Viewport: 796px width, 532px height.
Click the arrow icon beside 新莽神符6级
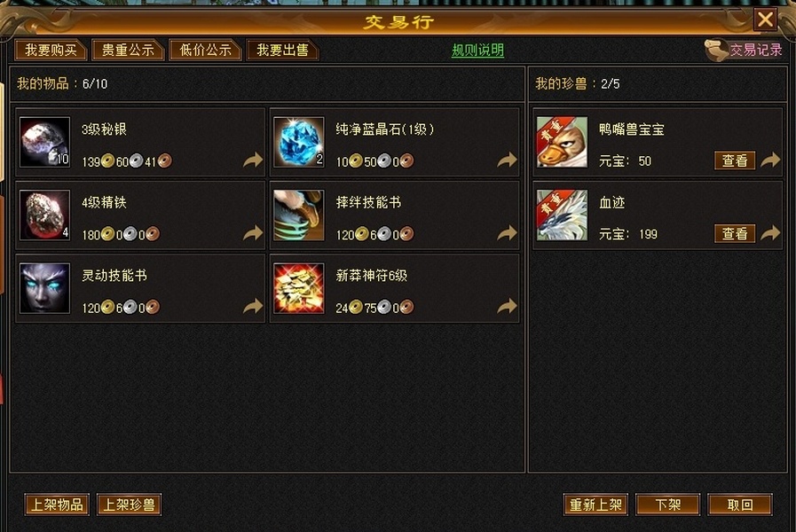[x=507, y=306]
